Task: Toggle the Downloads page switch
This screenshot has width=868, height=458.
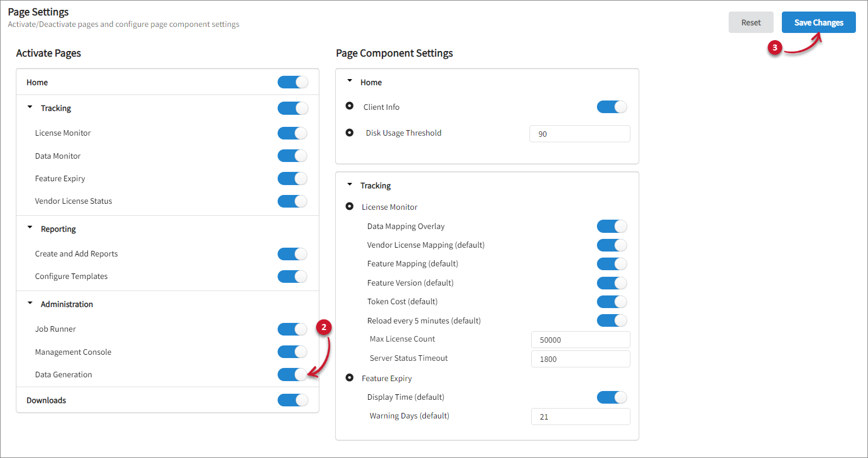Action: pos(292,400)
